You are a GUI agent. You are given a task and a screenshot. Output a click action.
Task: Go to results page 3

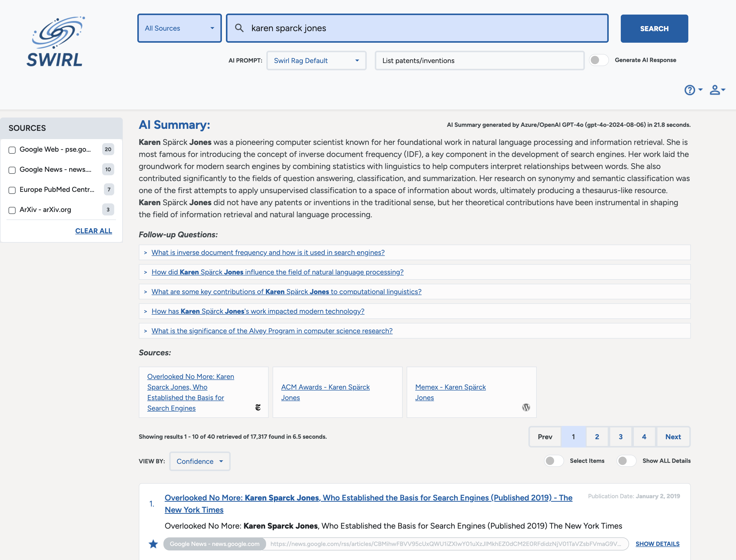coord(621,437)
